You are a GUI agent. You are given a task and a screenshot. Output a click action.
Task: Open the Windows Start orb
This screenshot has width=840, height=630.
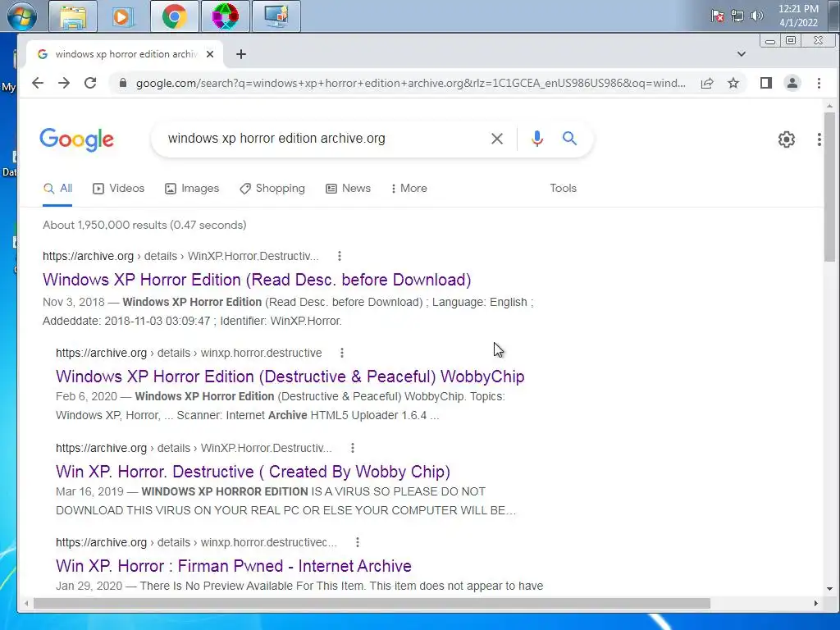(22, 16)
